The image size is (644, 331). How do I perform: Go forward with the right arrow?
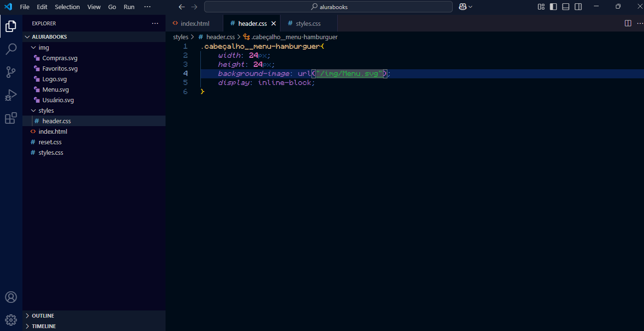(194, 7)
